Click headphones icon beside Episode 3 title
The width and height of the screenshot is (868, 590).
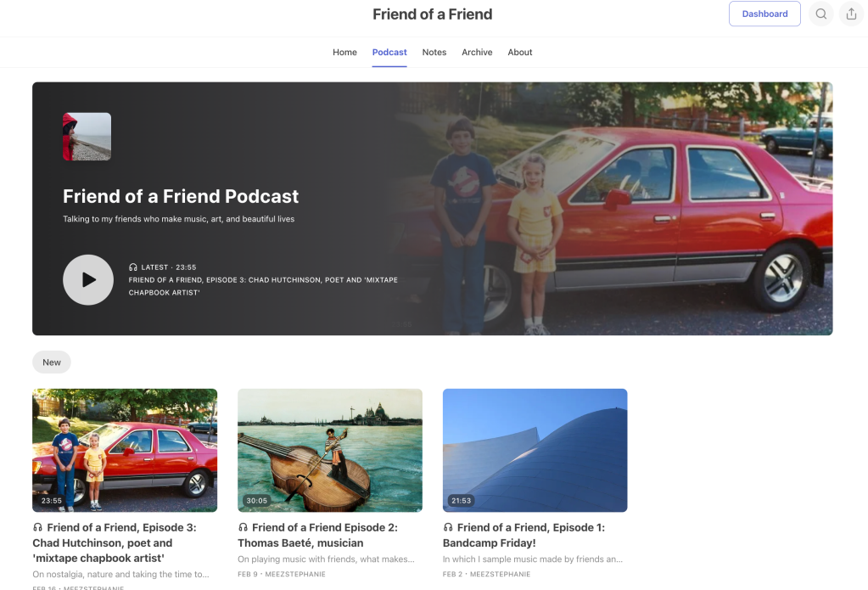coord(37,527)
